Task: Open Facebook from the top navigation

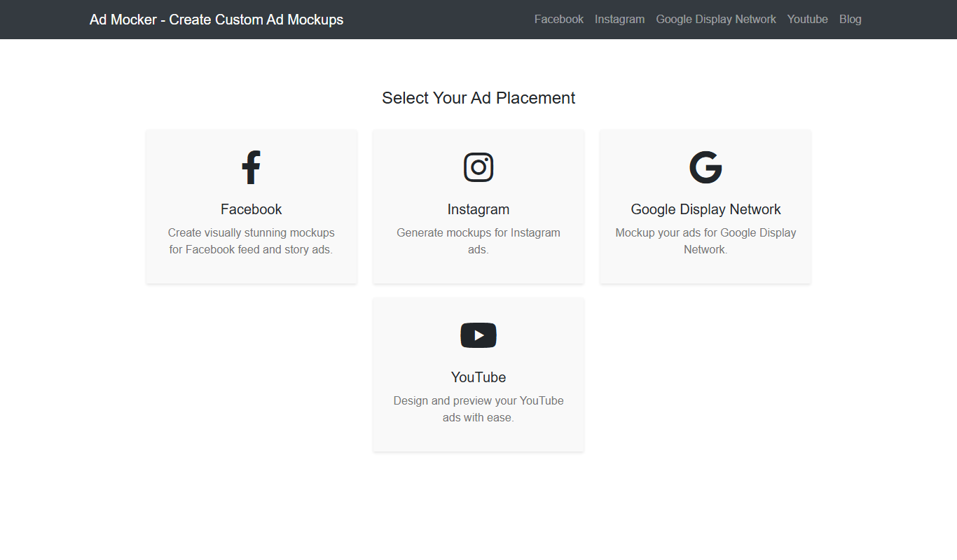Action: 559,20
